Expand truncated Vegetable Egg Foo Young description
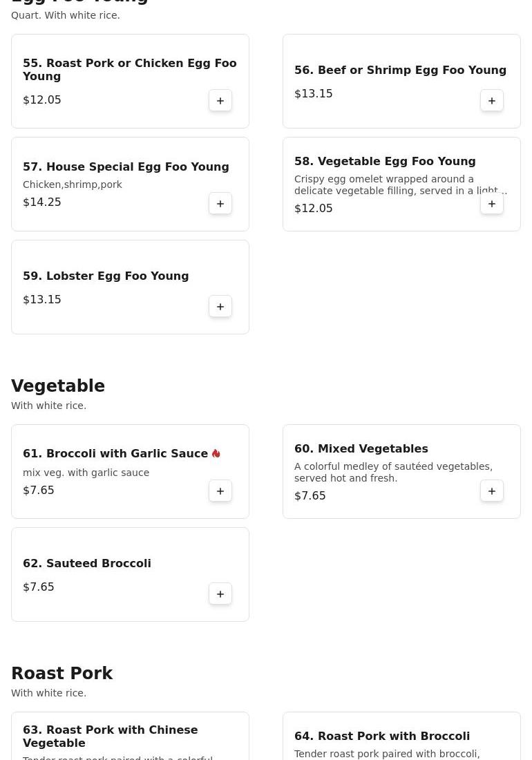Screen dimensions: 532x760 click(x=400, y=184)
